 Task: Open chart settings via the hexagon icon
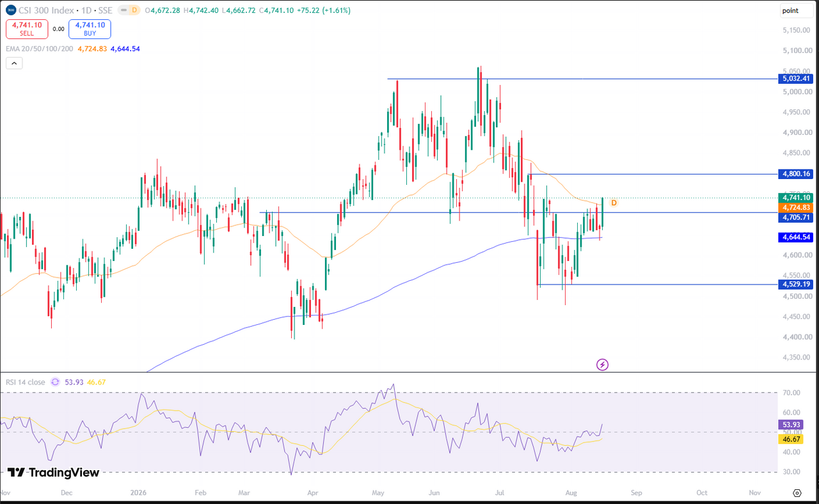pos(797,492)
